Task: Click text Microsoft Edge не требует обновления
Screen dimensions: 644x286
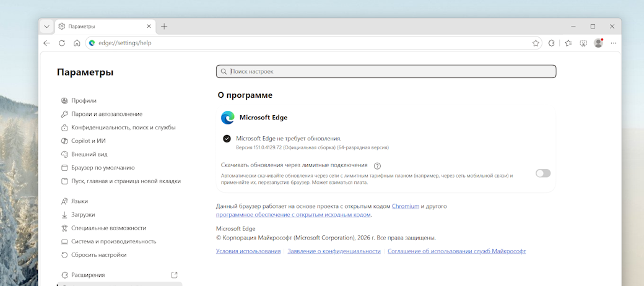Action: [x=289, y=138]
